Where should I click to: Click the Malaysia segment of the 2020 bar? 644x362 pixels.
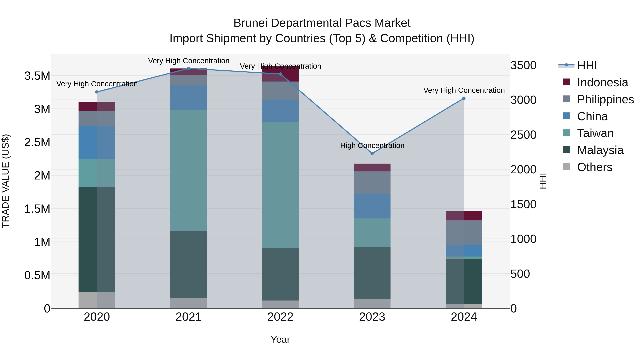point(97,239)
